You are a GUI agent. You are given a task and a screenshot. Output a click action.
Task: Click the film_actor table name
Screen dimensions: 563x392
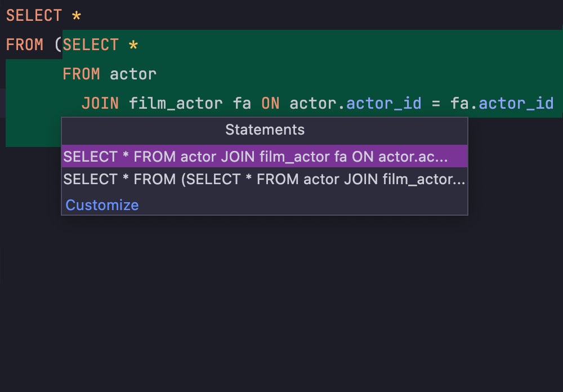pos(176,103)
